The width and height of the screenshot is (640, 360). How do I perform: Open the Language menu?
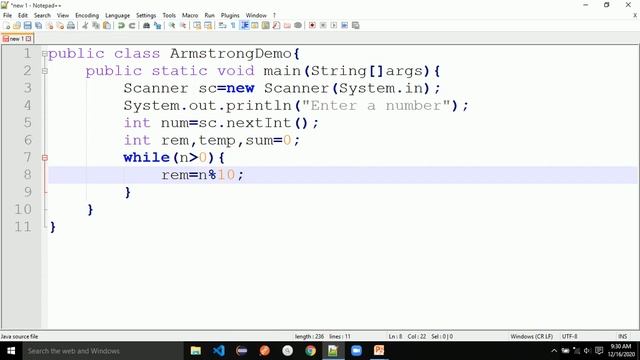point(117,15)
